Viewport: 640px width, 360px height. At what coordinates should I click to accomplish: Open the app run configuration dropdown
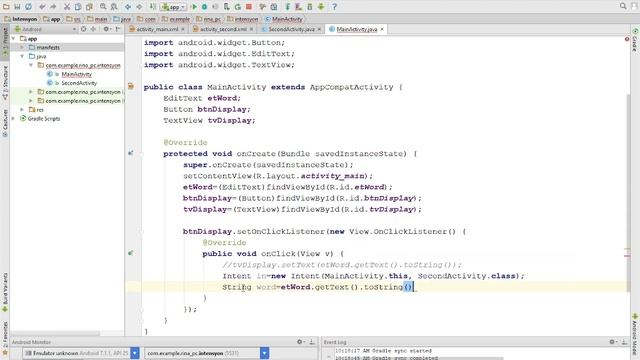point(173,7)
